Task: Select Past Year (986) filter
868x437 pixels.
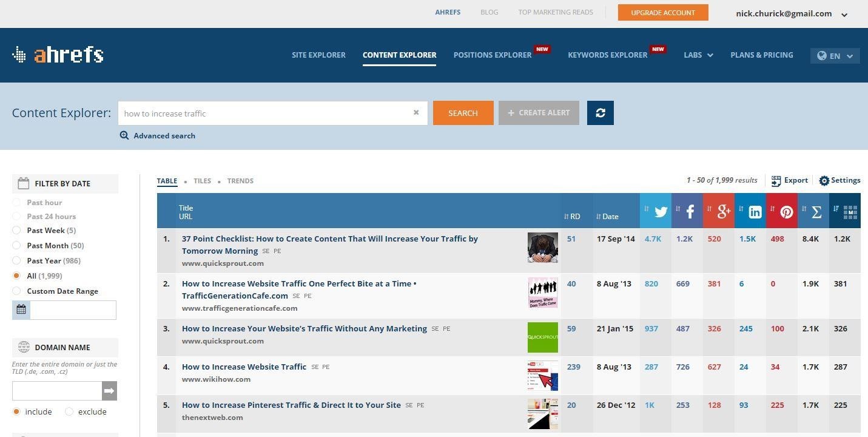Action: tap(16, 260)
